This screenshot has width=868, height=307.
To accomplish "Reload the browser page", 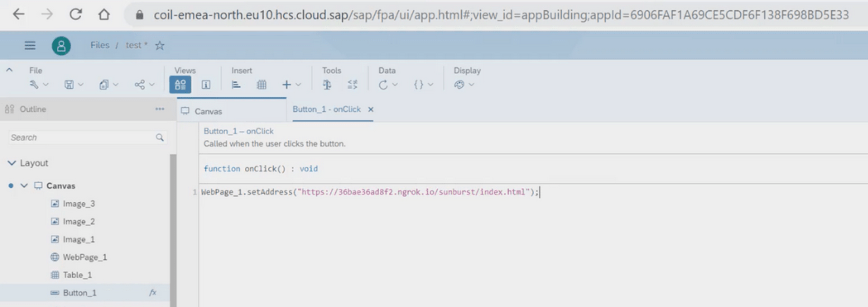I will [x=76, y=15].
